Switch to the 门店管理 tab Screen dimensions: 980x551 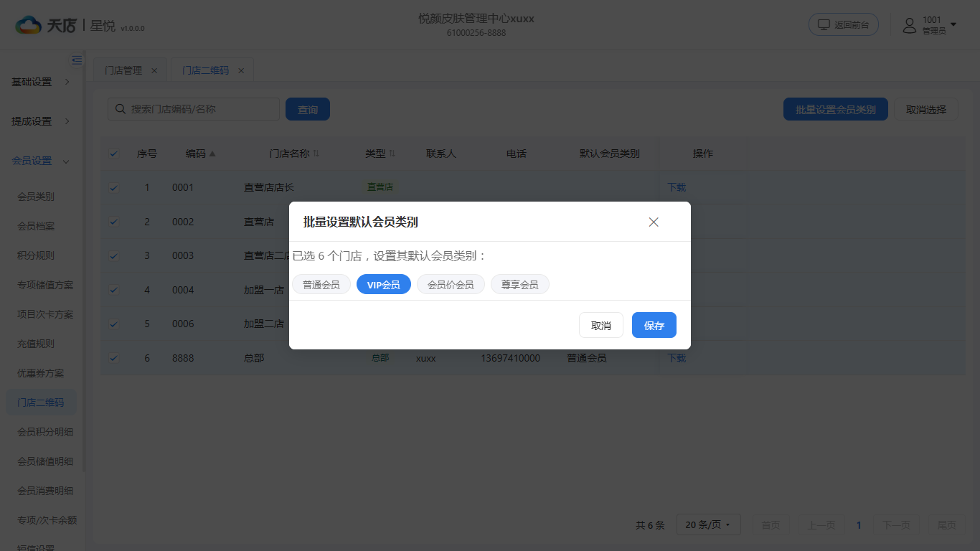[123, 70]
